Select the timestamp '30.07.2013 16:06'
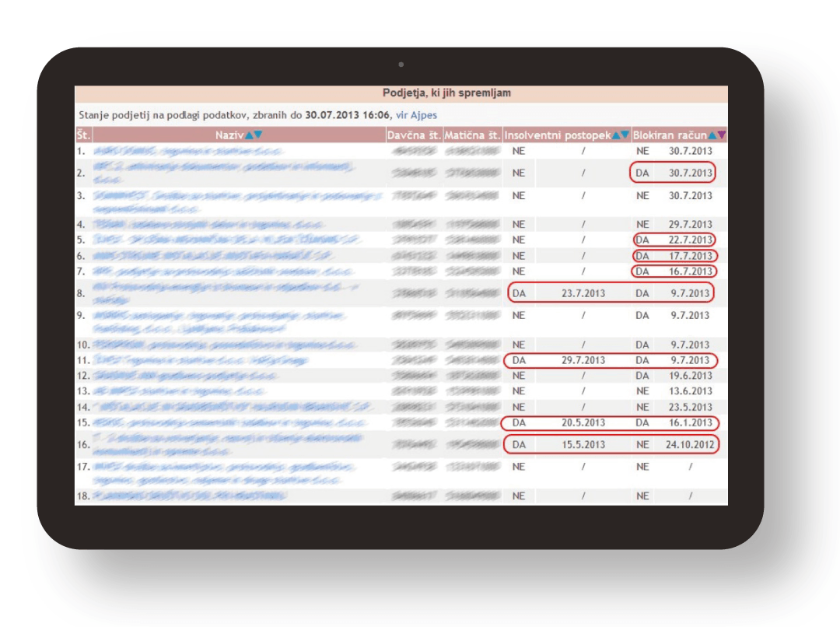 [347, 115]
